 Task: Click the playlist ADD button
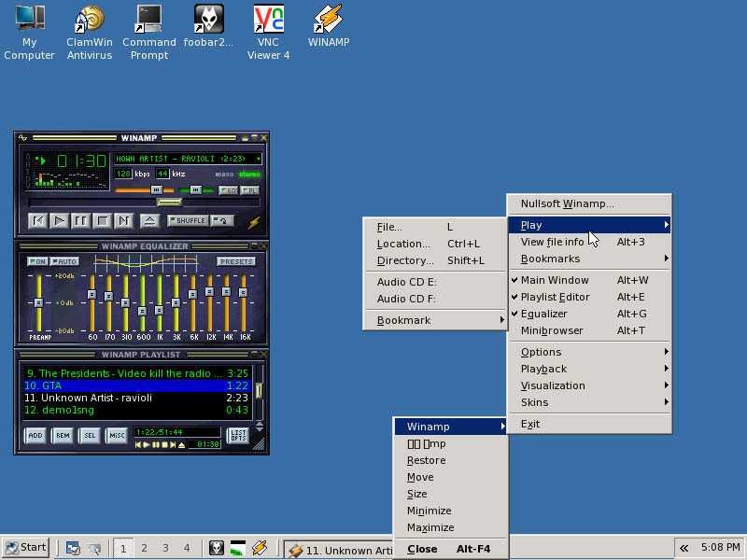(35, 435)
